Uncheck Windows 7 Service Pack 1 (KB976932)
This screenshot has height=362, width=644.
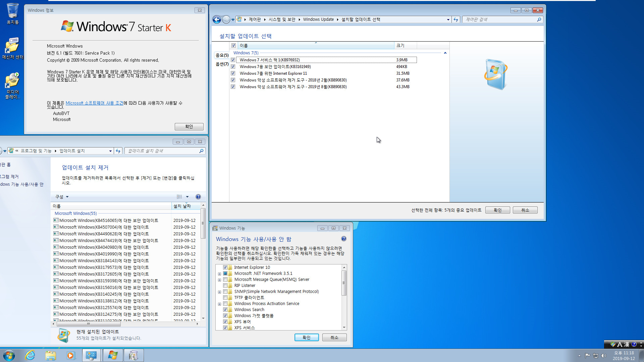(x=233, y=60)
